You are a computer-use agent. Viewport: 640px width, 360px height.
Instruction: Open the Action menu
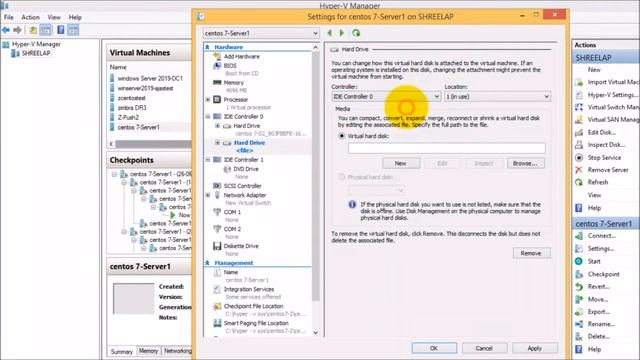point(30,17)
